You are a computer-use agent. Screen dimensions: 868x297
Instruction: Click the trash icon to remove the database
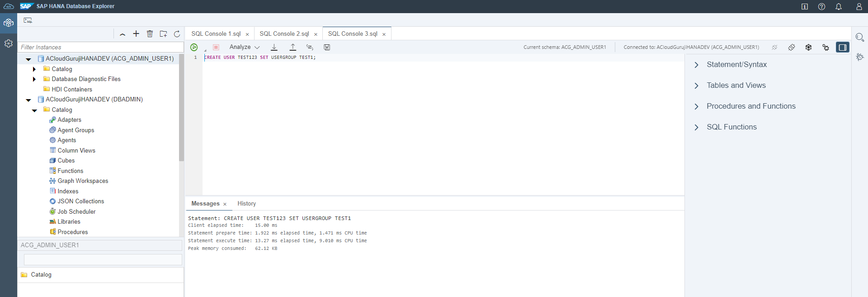tap(150, 34)
